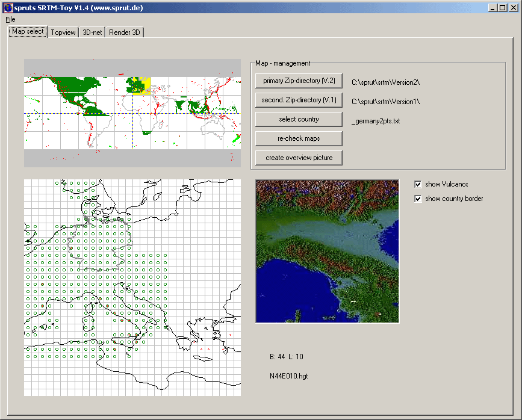Open the 3D-net tab
Image resolution: width=522 pixels, height=420 pixels.
point(92,32)
